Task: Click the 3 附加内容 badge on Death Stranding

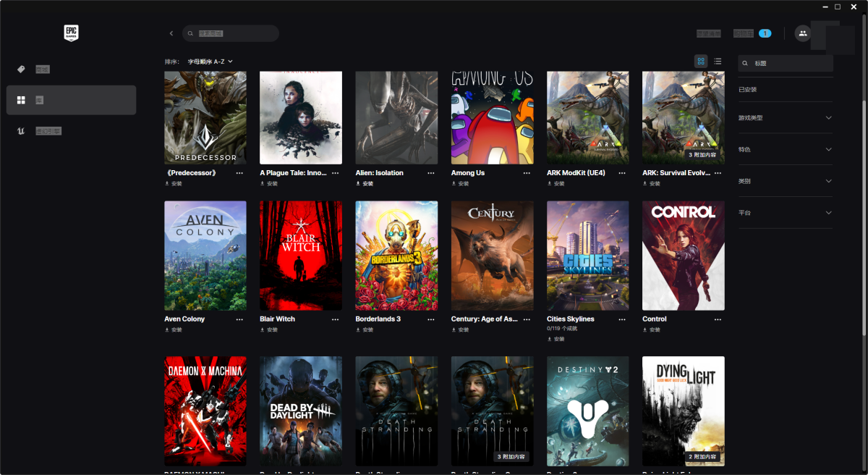Action: (x=511, y=457)
